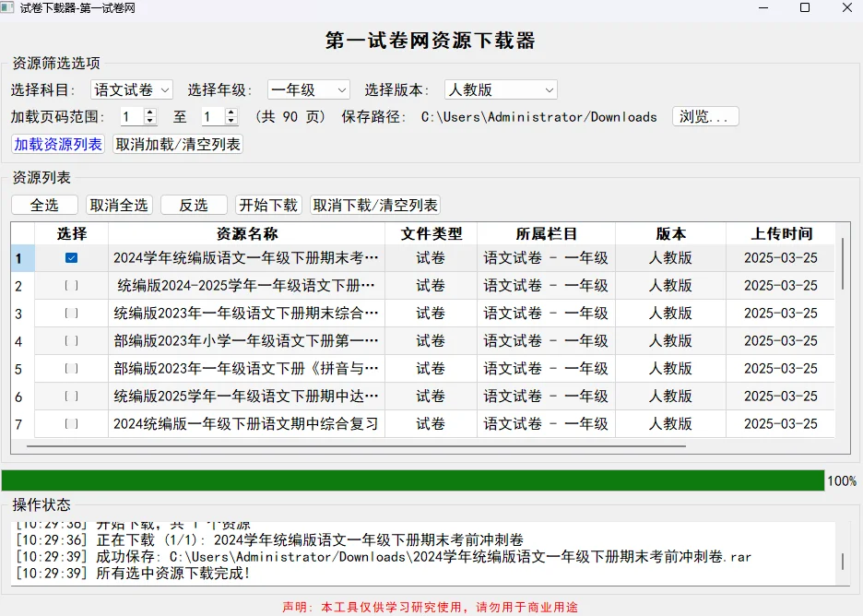The image size is (863, 616).
Task: Click the 浏览... browse button
Action: (x=705, y=117)
